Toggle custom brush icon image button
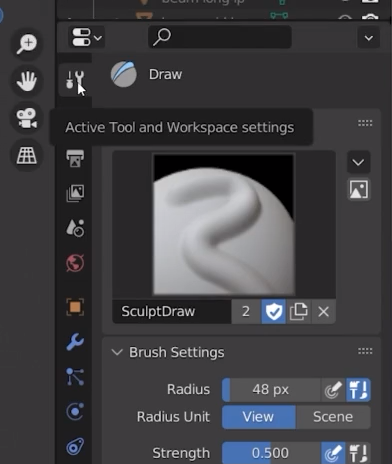 pyautogui.click(x=358, y=189)
